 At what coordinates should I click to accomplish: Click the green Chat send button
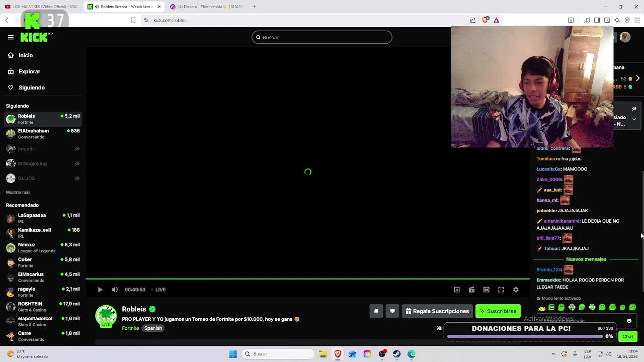tap(628, 336)
